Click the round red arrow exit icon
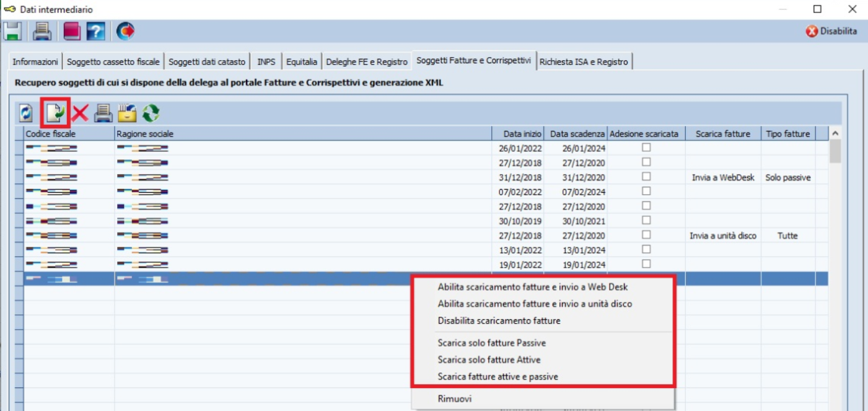 point(125,31)
